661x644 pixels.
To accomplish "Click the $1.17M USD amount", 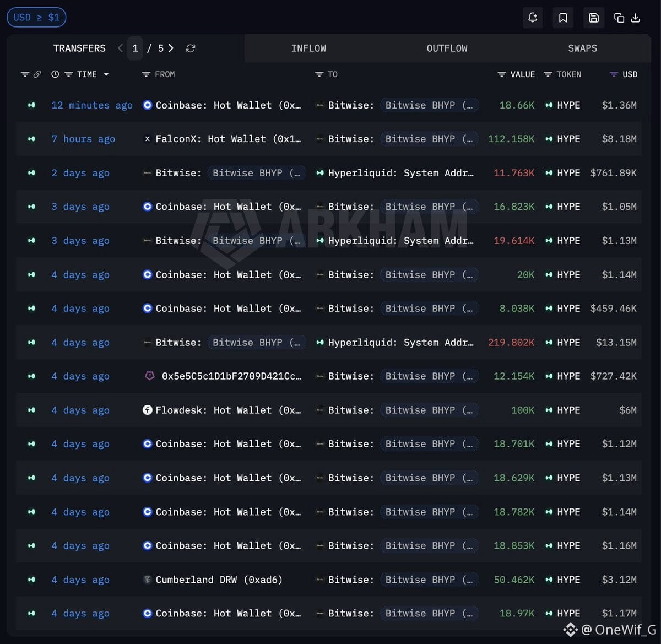I will 619,613.
